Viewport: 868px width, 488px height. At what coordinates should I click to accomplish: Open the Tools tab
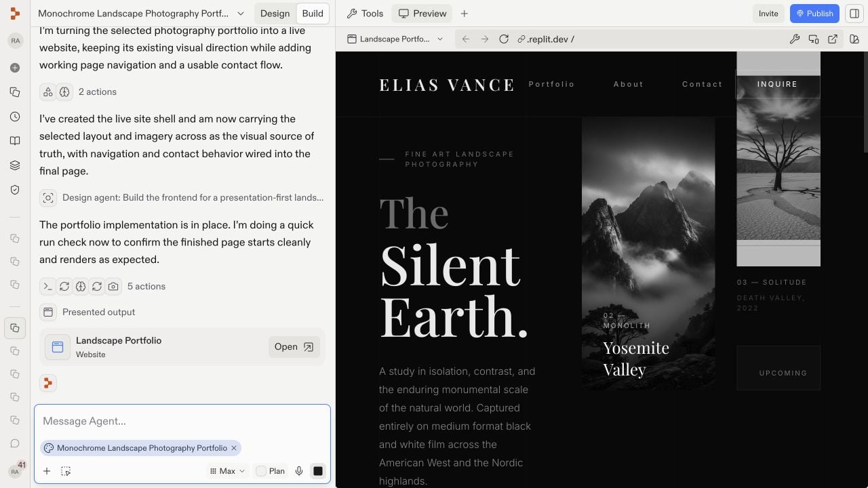365,14
